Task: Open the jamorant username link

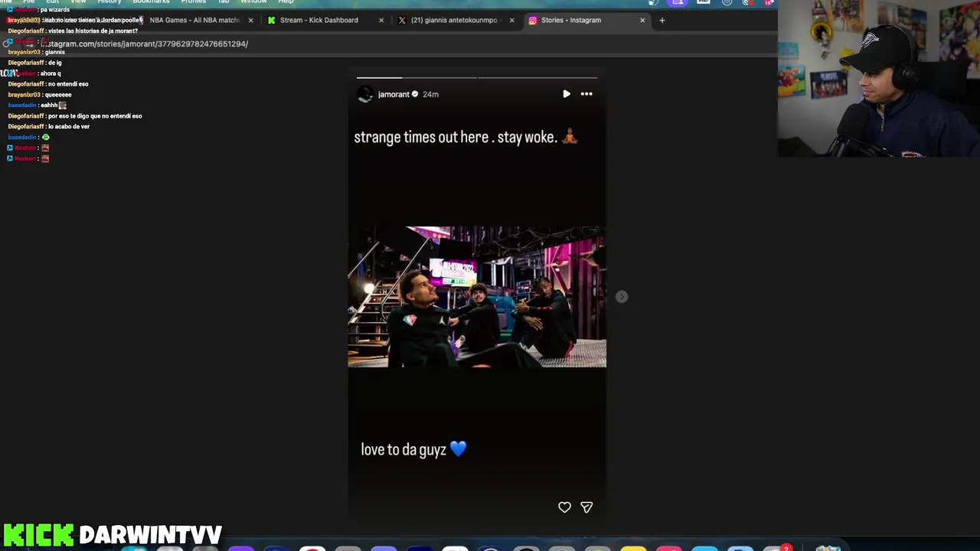Action: tap(394, 94)
